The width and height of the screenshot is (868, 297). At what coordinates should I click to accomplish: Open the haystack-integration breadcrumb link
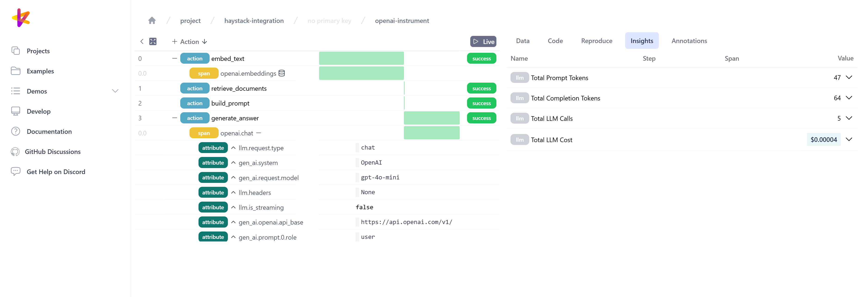[x=254, y=21]
